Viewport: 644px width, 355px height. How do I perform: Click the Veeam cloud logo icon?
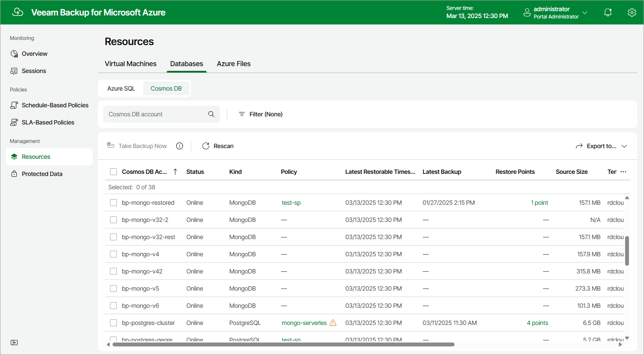[x=18, y=12]
